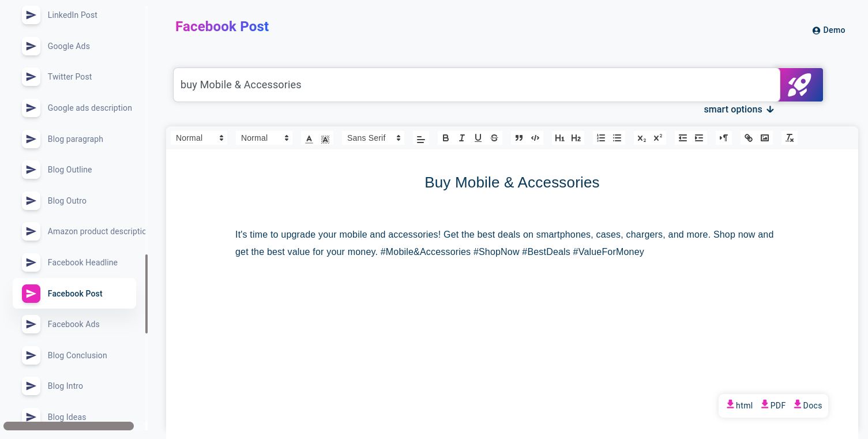This screenshot has height=439, width=868.
Task: Toggle superscript formatting
Action: 657,138
